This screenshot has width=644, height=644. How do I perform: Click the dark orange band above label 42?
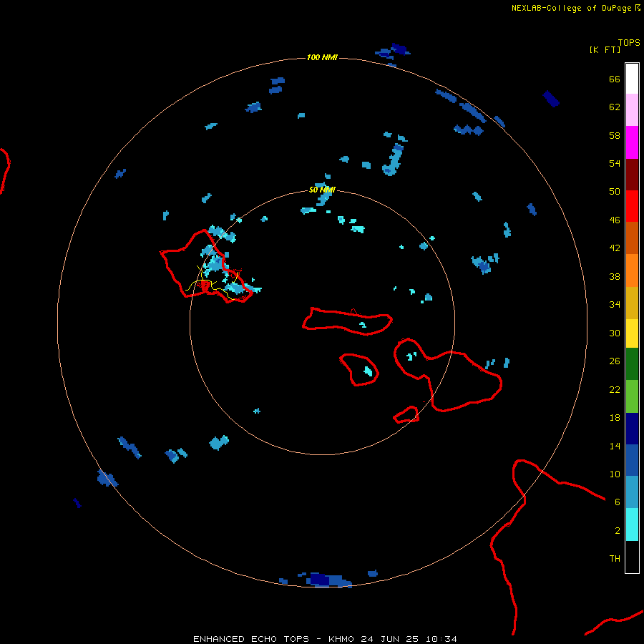coord(632,238)
